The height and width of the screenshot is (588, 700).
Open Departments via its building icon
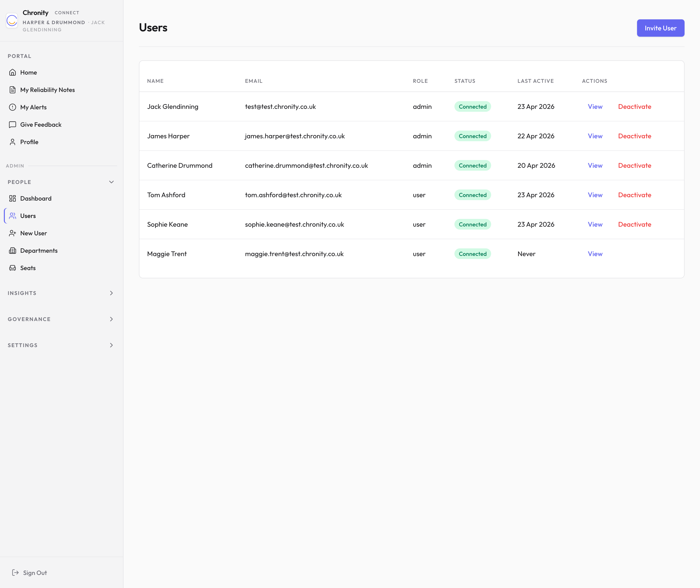13,251
